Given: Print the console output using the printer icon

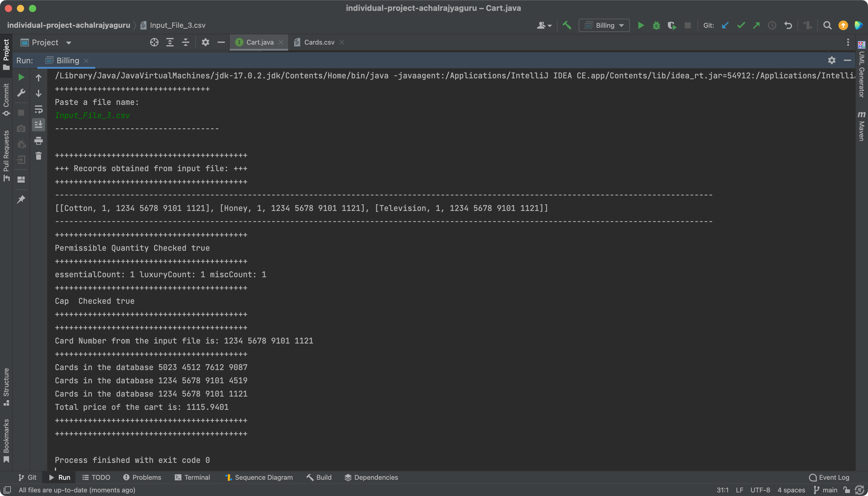Looking at the screenshot, I should 39,140.
